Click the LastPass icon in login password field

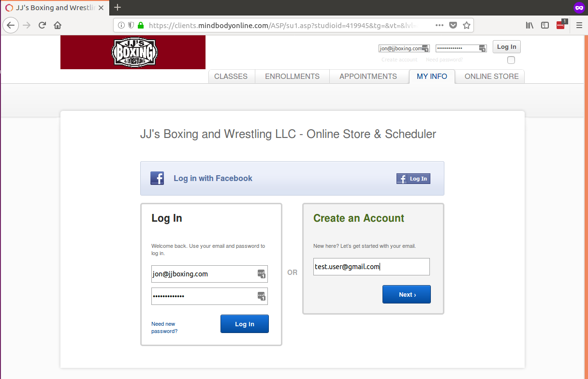tap(261, 296)
